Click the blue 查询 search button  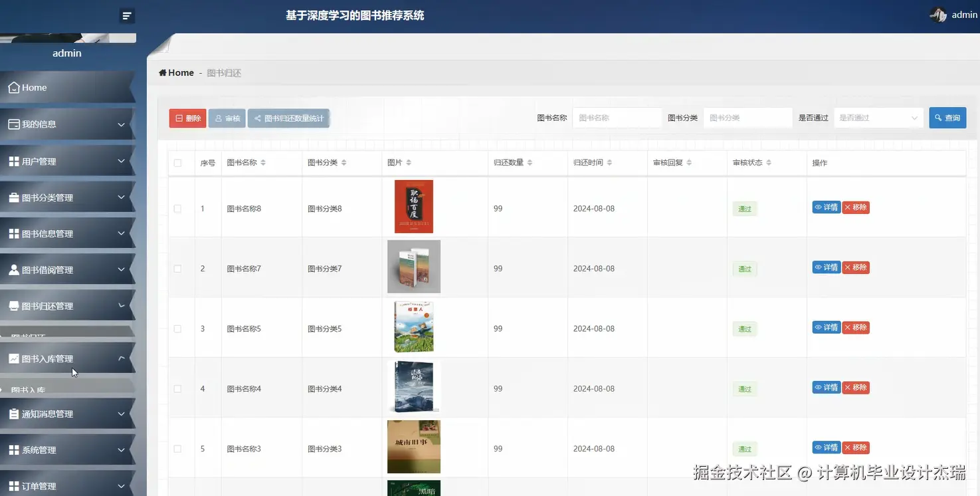pos(947,118)
